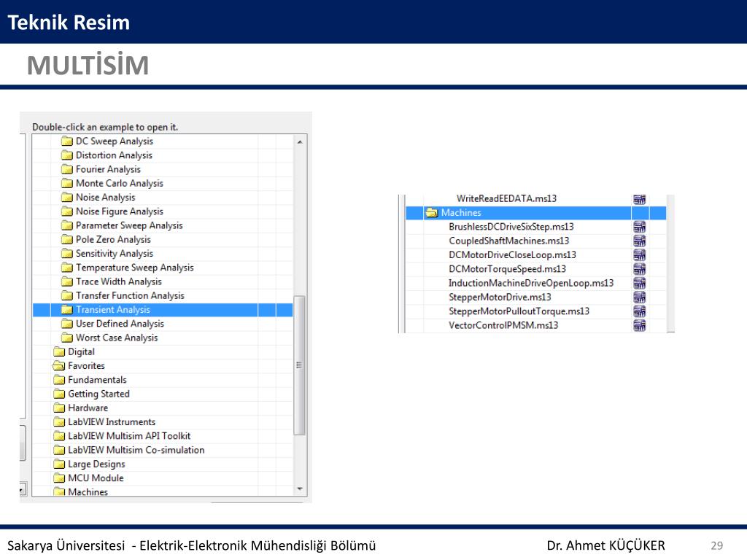Open the Getting Started folder
This screenshot has height=560, width=747.
pos(98,394)
